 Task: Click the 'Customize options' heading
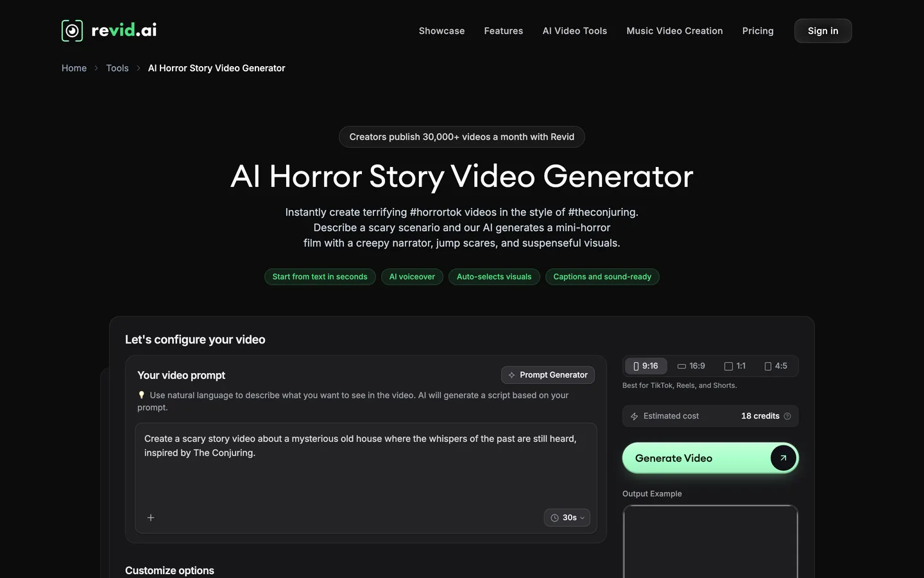[x=169, y=570]
